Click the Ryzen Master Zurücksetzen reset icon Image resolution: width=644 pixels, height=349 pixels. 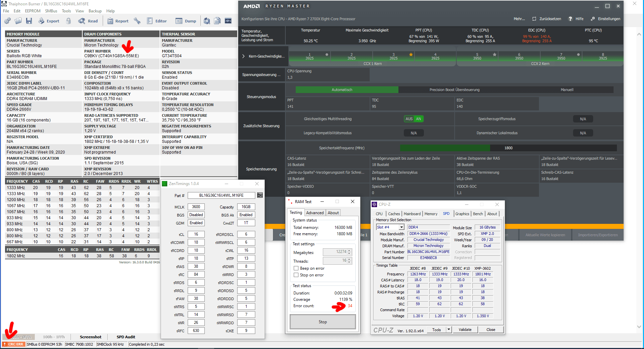(x=534, y=19)
